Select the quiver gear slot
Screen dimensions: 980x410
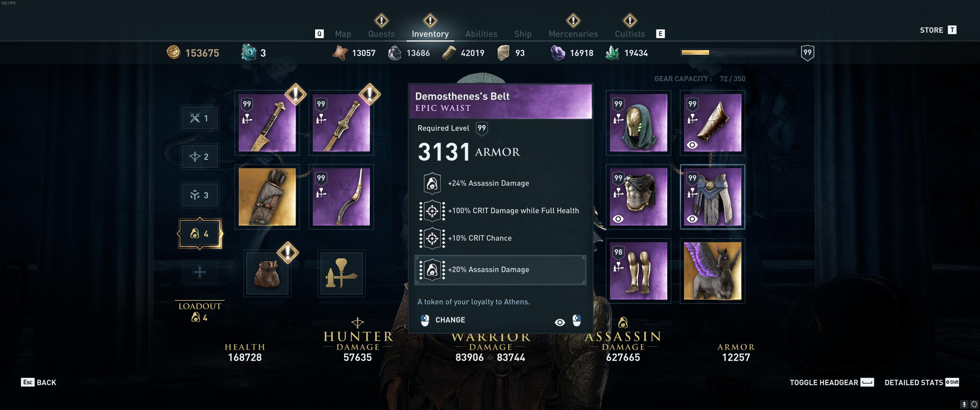coord(267,197)
